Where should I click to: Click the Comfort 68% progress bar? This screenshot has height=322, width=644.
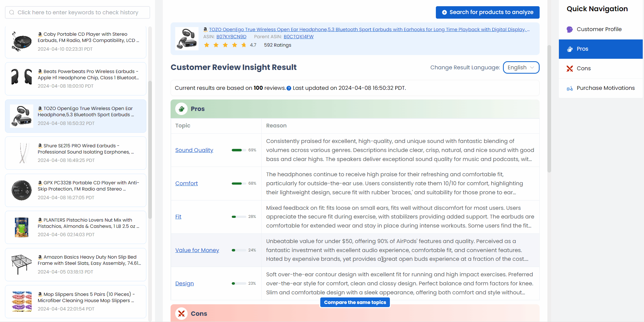(239, 183)
